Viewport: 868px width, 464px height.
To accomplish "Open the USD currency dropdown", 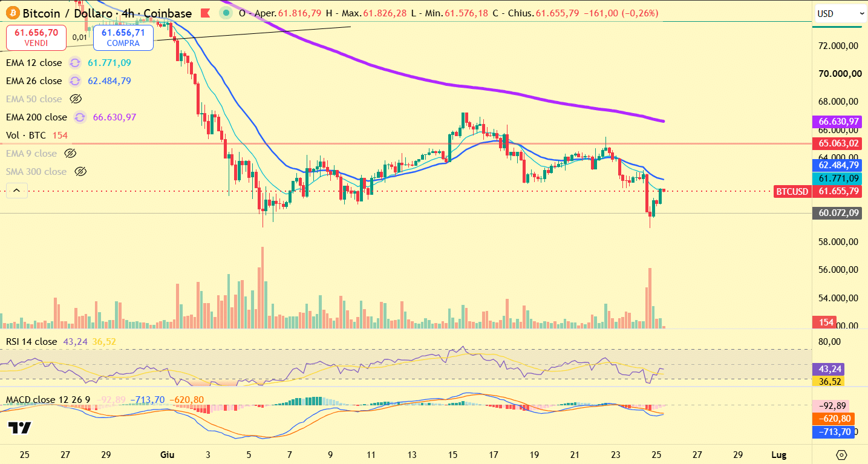I will click(x=840, y=13).
